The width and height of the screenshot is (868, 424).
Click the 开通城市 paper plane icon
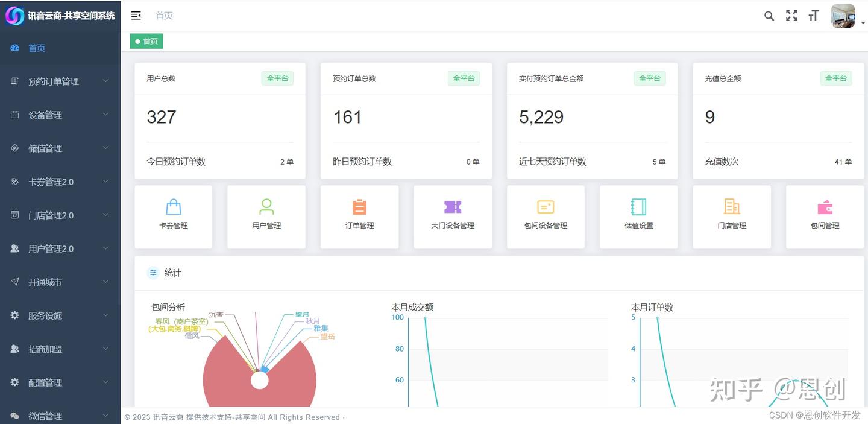click(15, 282)
